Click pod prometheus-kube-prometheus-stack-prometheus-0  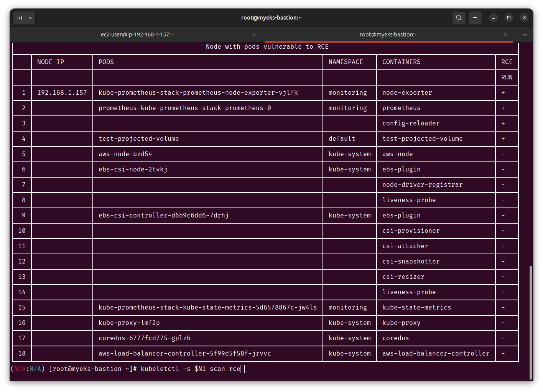pos(185,108)
